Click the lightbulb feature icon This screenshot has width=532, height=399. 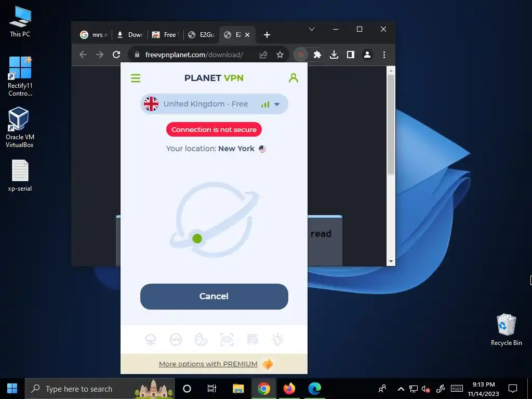click(277, 340)
